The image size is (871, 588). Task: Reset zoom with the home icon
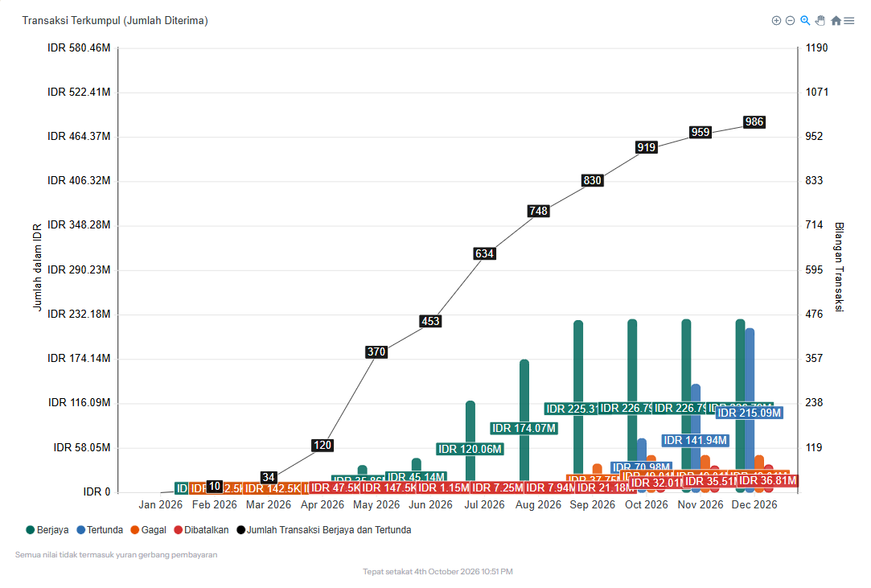pyautogui.click(x=836, y=21)
